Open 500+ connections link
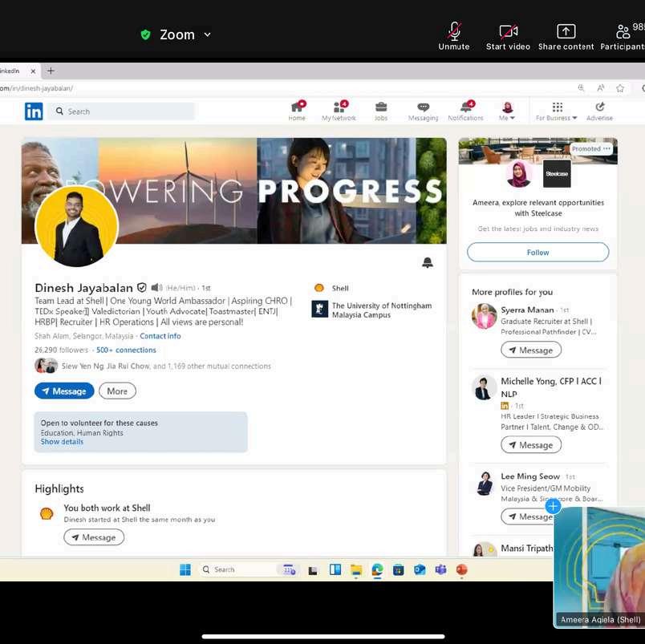Viewport: 645px width, 644px height. point(126,350)
